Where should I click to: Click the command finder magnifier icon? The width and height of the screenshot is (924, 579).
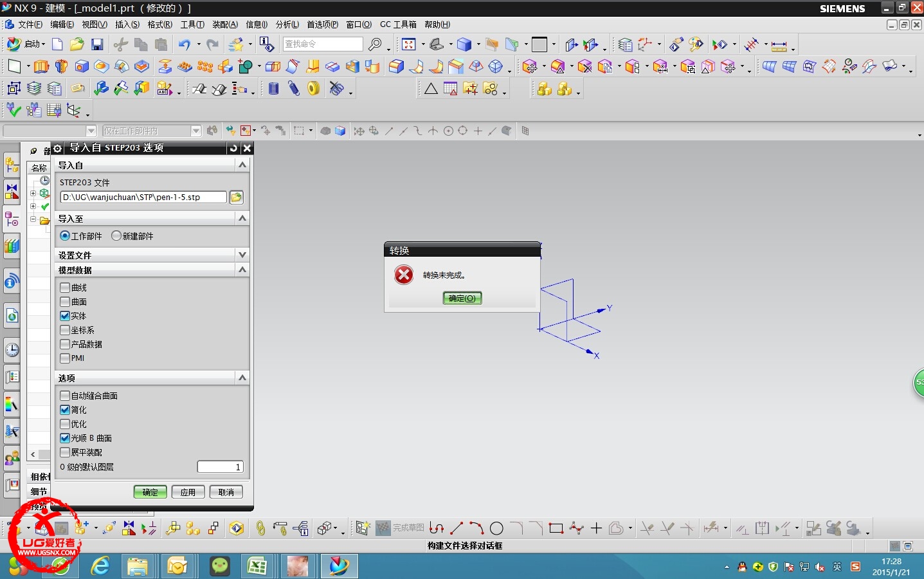point(375,44)
